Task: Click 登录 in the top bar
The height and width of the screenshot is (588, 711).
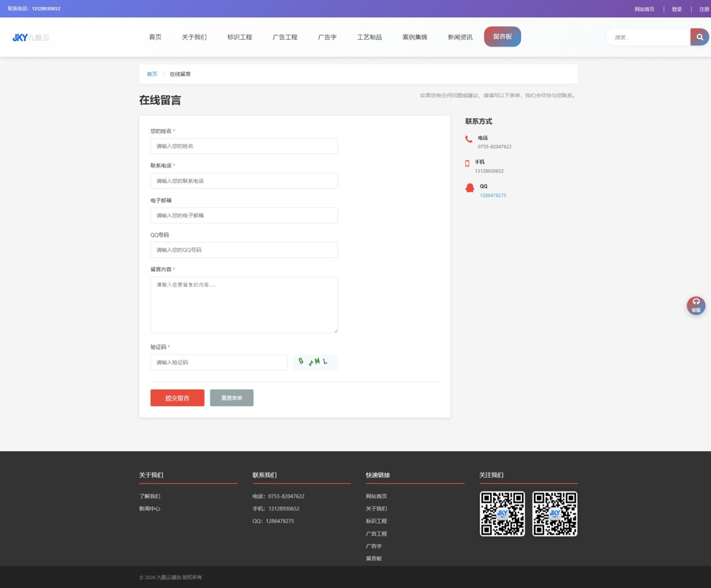Action: tap(675, 9)
